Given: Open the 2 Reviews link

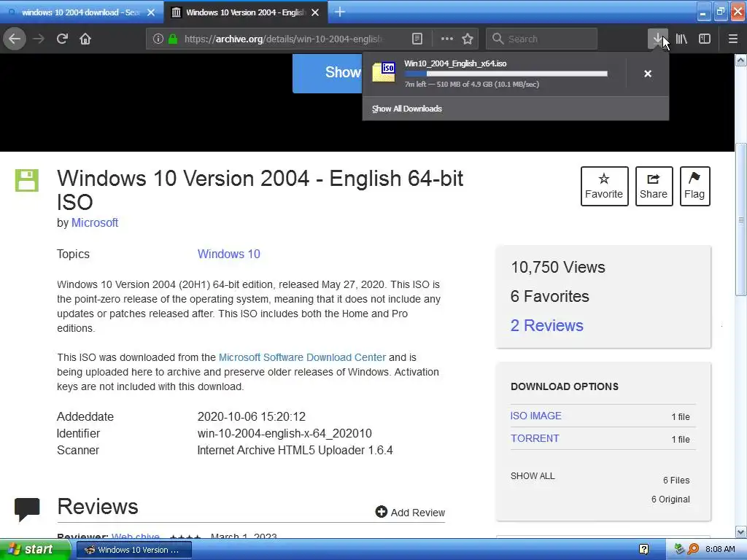Looking at the screenshot, I should click(546, 325).
